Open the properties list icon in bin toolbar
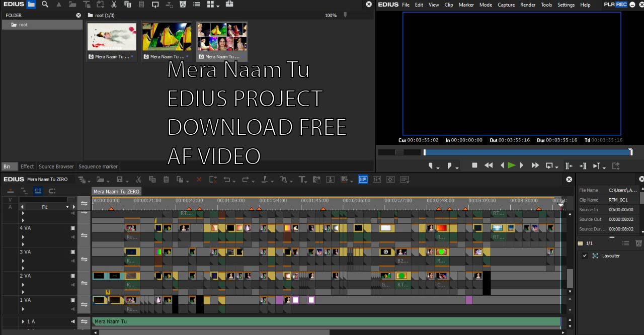The image size is (644, 335). point(197,4)
